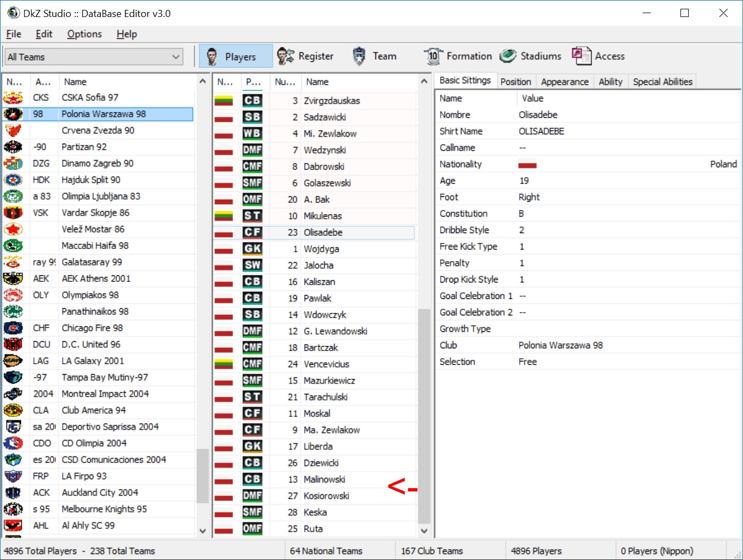Click the Hajduk Split 90 crest icon

pyautogui.click(x=13, y=180)
